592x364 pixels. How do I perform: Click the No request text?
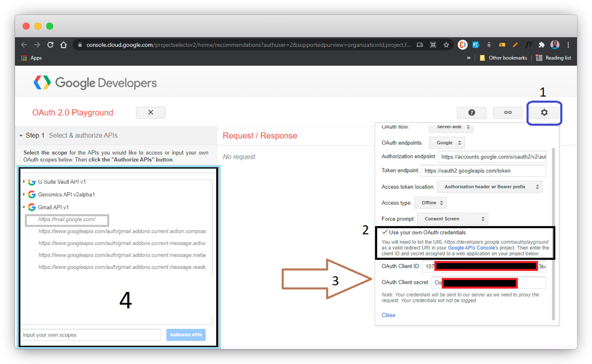click(x=240, y=157)
